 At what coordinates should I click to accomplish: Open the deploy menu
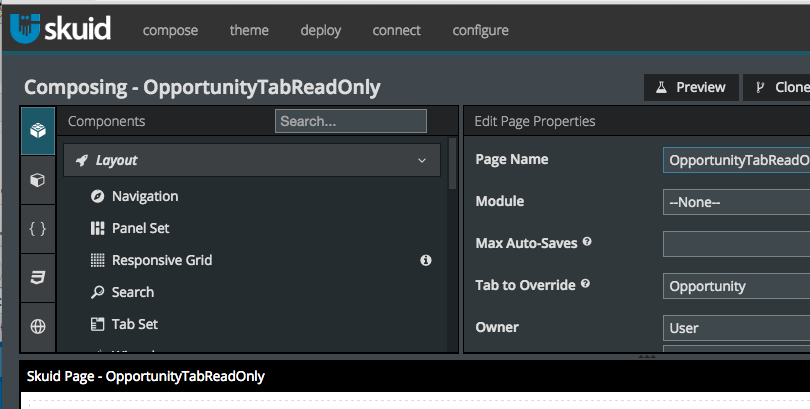click(x=320, y=30)
